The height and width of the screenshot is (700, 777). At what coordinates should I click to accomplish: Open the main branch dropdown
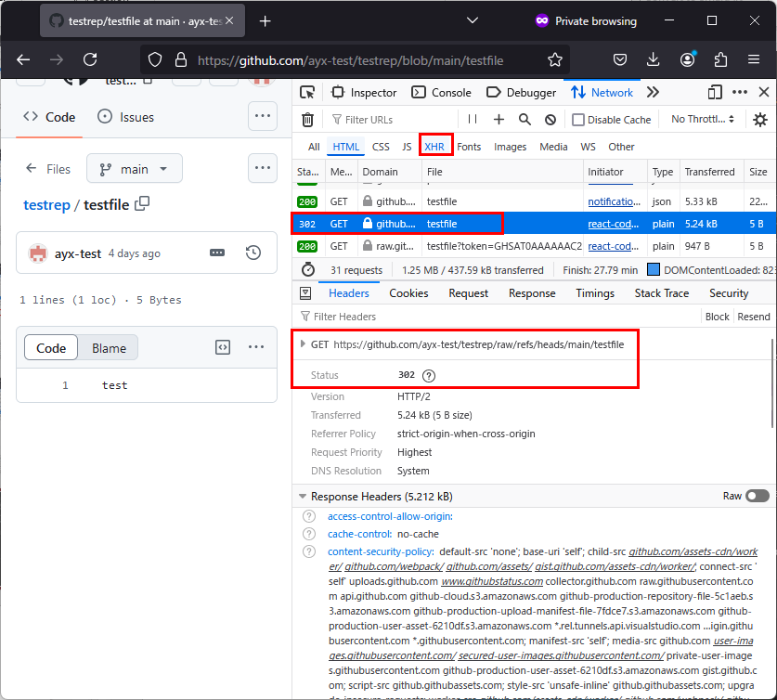(x=135, y=169)
